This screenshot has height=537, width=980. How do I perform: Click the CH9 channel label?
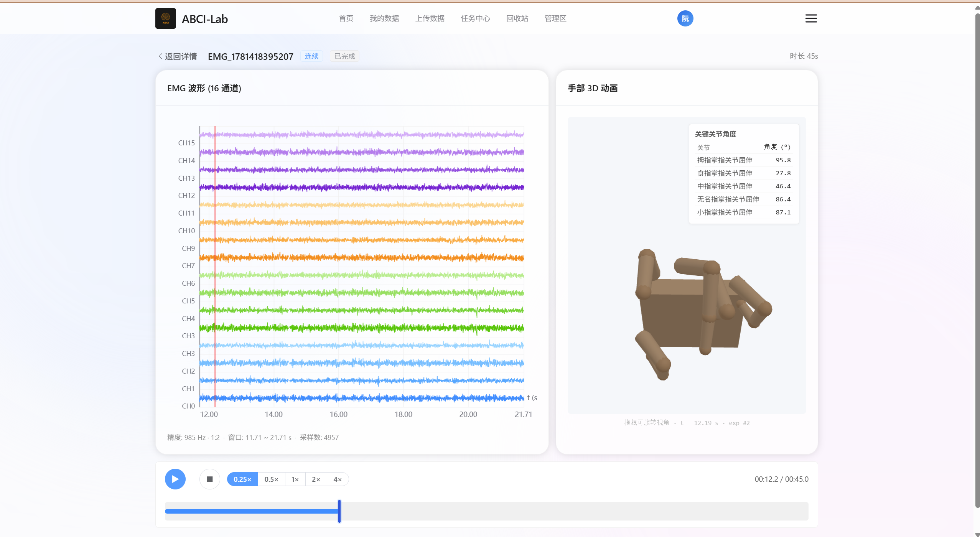pos(188,249)
